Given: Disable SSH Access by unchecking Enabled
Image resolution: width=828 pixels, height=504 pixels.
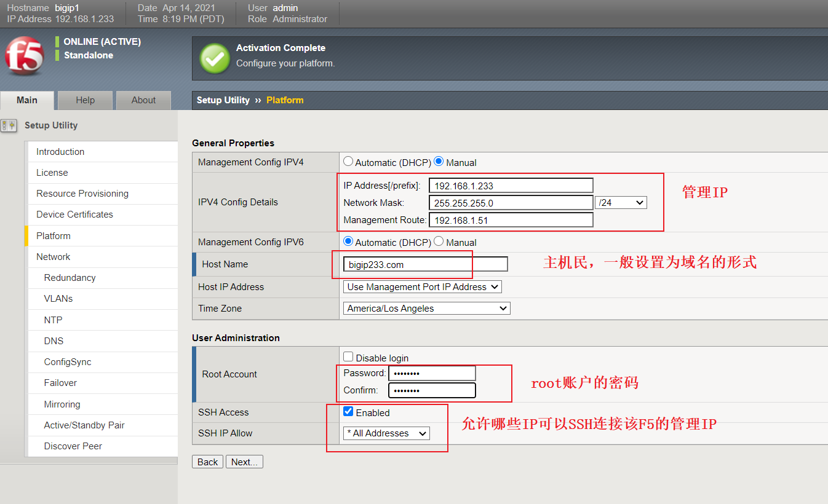Looking at the screenshot, I should pyautogui.click(x=348, y=411).
